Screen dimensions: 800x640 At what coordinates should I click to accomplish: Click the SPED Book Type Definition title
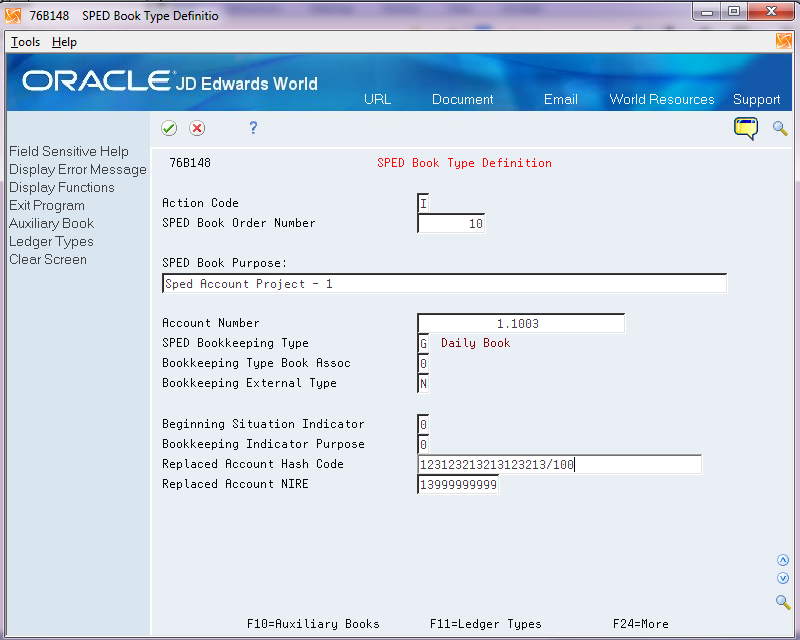point(464,163)
